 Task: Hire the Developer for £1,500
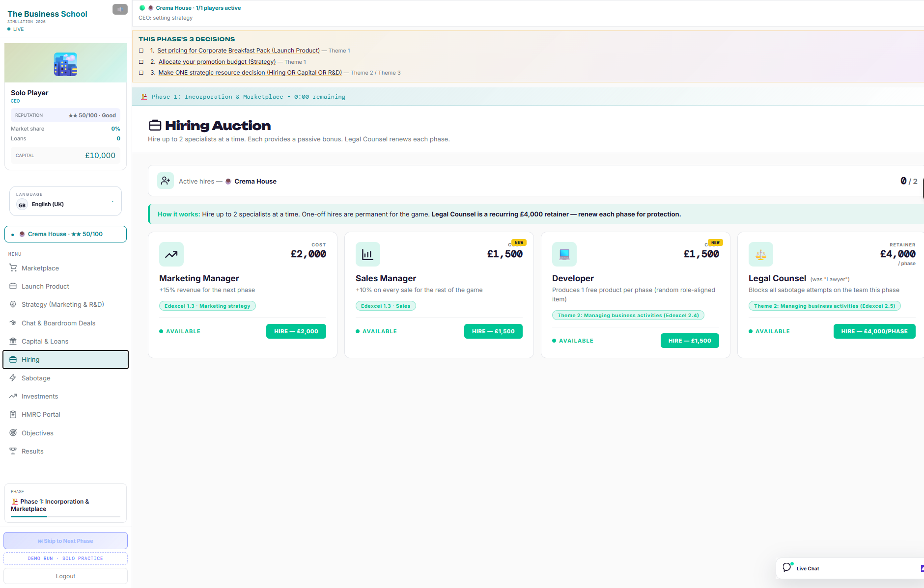click(690, 341)
